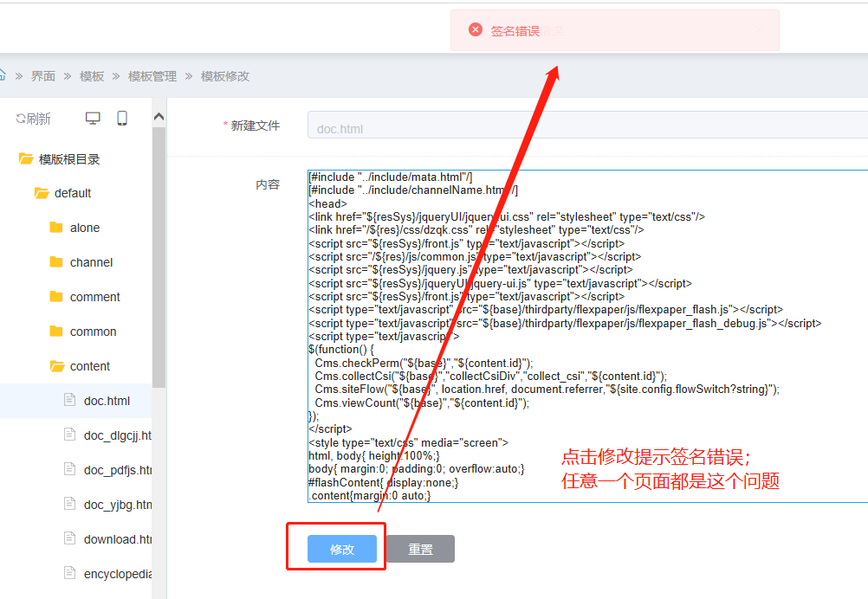This screenshot has width=868, height=599.
Task: Click the common folder icon
Action: click(x=56, y=331)
